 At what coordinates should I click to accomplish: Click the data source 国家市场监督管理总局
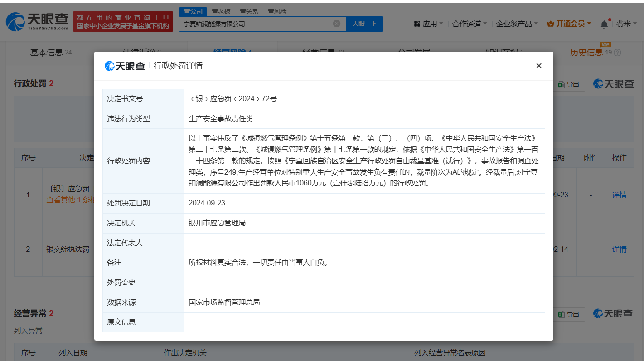tap(224, 302)
